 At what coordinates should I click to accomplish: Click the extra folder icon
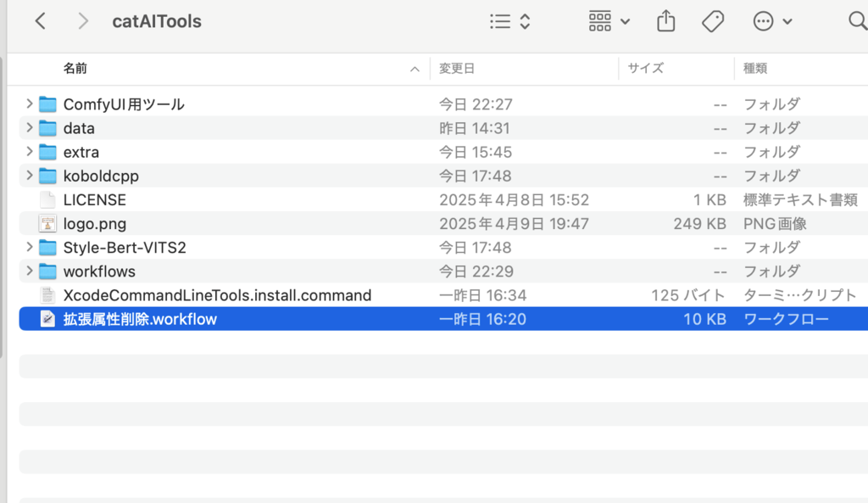(x=47, y=152)
